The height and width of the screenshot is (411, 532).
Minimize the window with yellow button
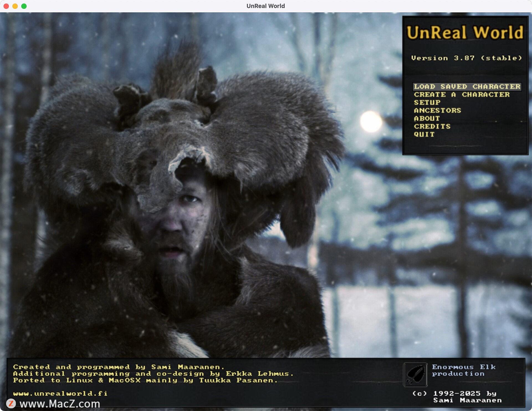15,6
